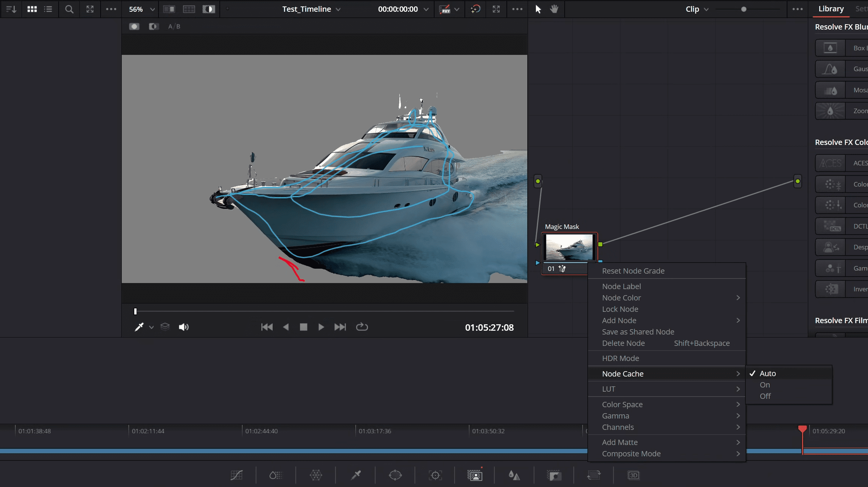
Task: Set Node Cache to On
Action: 765,385
